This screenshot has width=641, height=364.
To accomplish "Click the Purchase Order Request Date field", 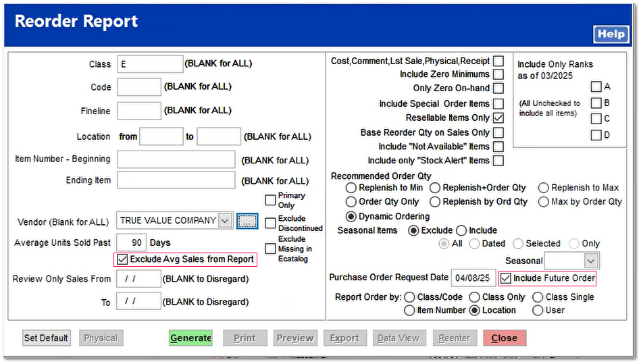I will click(473, 278).
